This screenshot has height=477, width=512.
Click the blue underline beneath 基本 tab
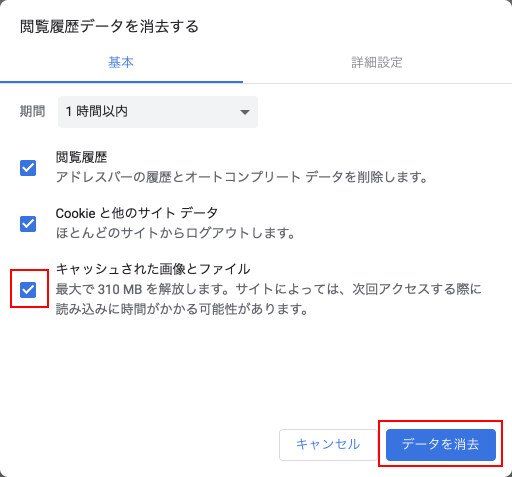[121, 82]
